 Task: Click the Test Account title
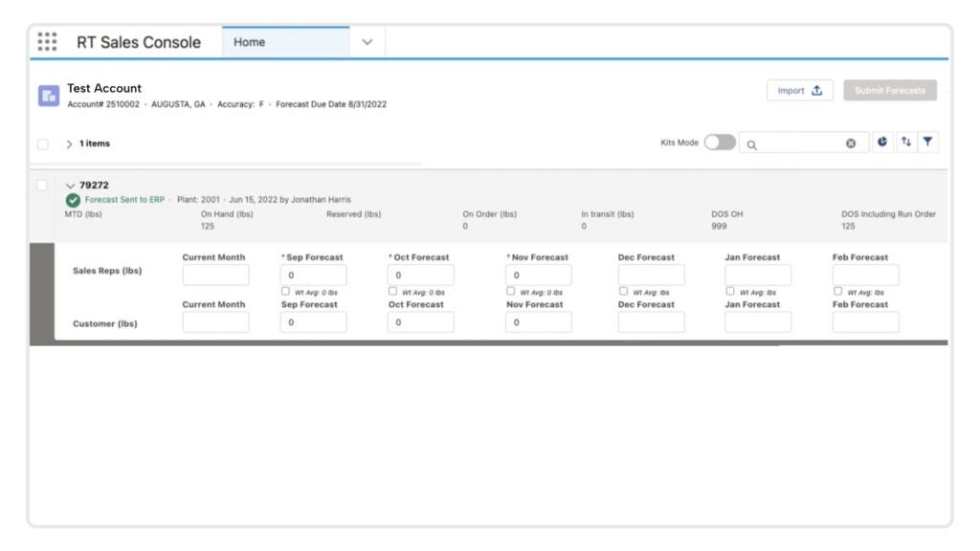pyautogui.click(x=104, y=88)
